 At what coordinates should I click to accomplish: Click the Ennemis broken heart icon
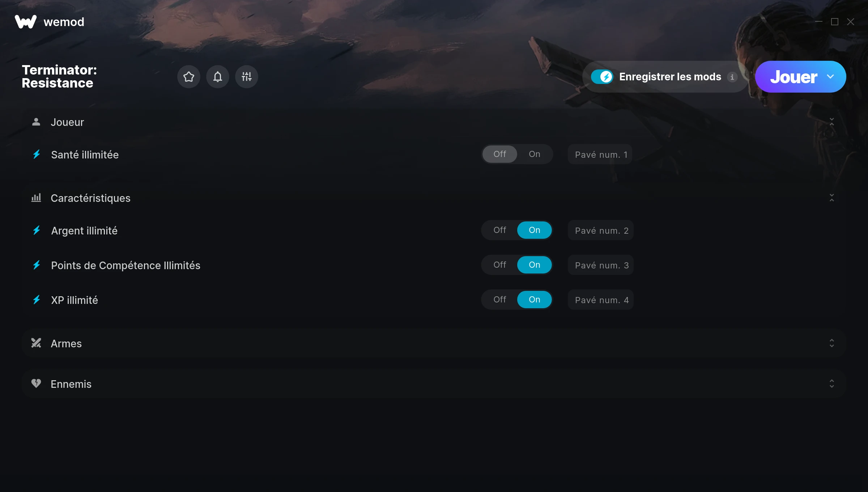[x=36, y=383]
